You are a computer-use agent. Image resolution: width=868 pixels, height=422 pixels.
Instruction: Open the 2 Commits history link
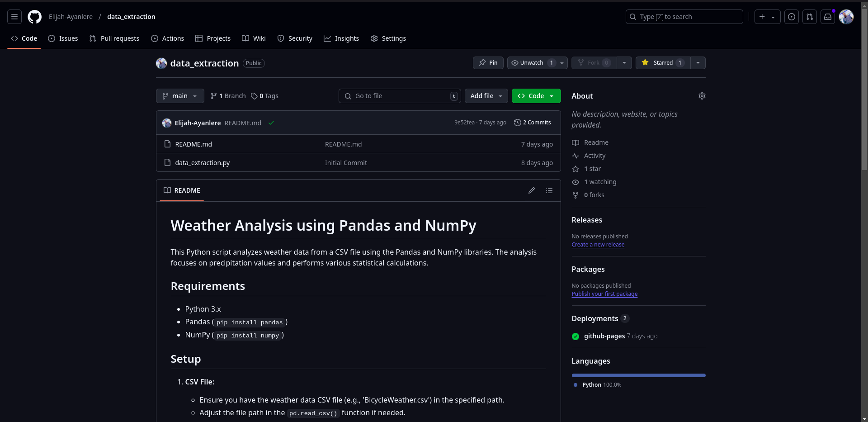tap(533, 123)
